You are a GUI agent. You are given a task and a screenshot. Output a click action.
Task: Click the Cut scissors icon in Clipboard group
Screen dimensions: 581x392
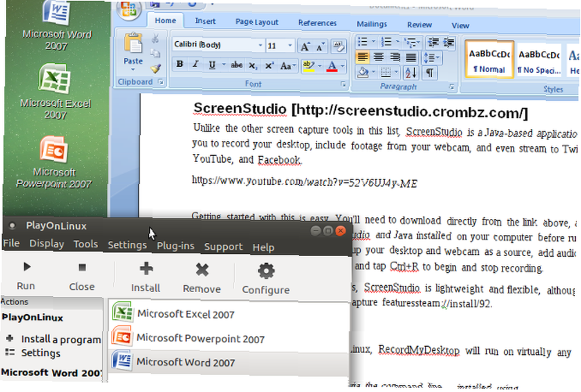pos(155,38)
